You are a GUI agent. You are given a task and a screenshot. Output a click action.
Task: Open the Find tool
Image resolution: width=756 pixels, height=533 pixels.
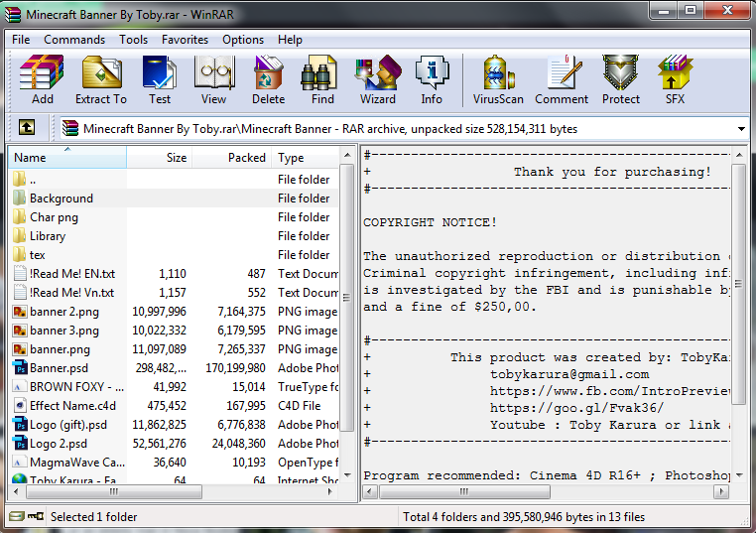[322, 79]
